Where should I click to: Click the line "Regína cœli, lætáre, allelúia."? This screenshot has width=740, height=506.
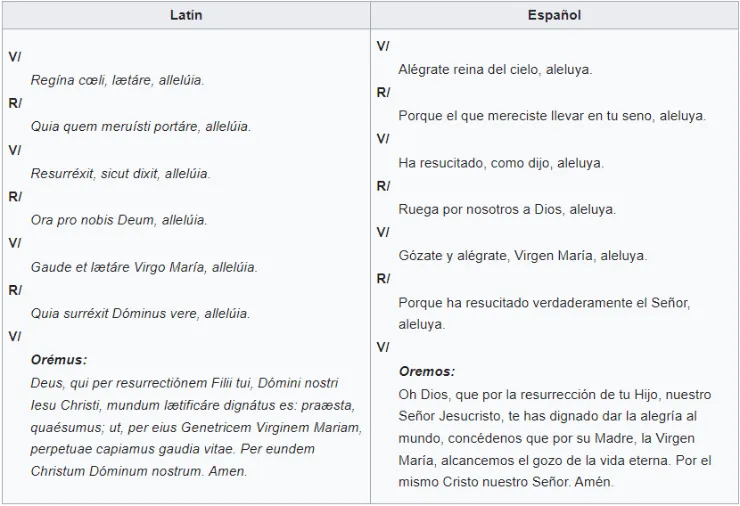click(x=118, y=80)
